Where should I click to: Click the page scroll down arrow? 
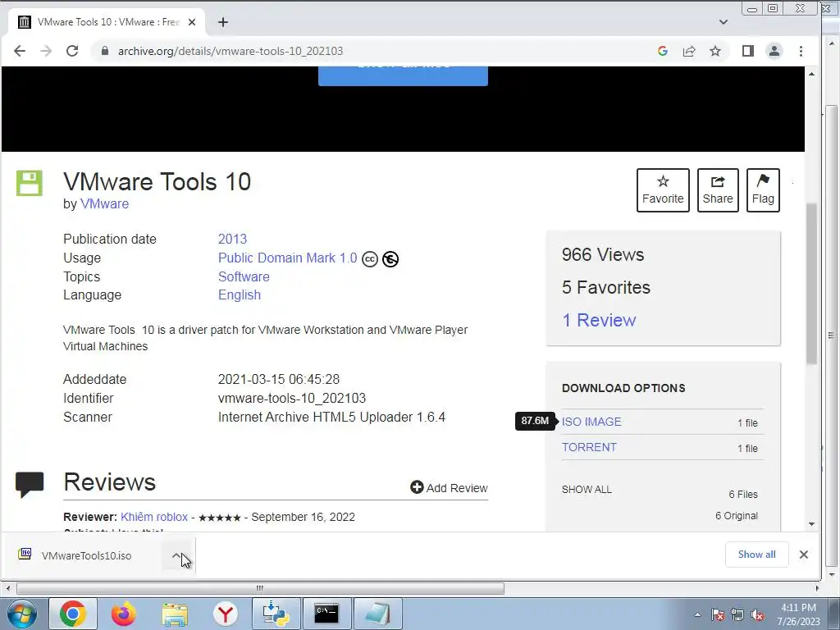click(x=811, y=524)
